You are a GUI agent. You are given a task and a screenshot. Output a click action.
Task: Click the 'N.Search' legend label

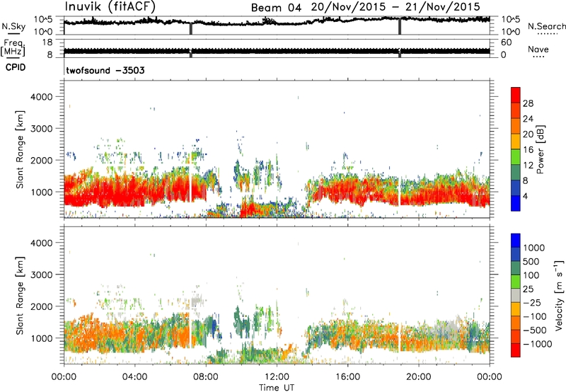pyautogui.click(x=547, y=26)
